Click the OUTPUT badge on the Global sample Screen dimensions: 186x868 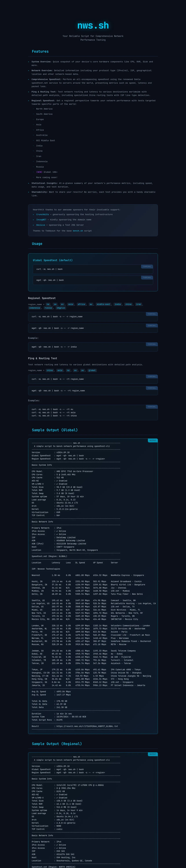(x=153, y=440)
